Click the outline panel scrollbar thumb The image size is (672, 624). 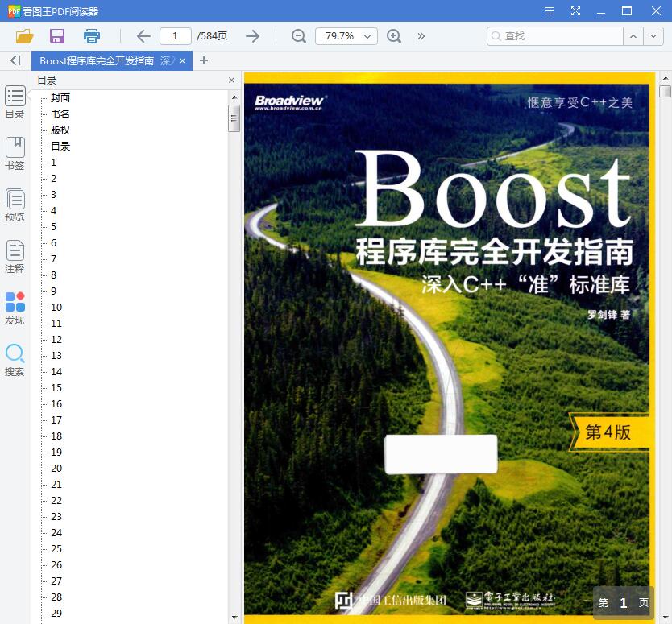click(x=234, y=118)
